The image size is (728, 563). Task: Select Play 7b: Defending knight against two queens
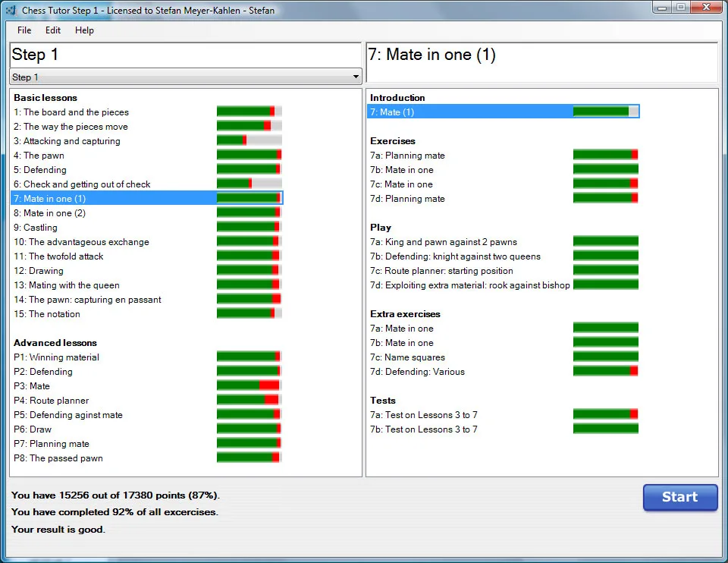456,256
